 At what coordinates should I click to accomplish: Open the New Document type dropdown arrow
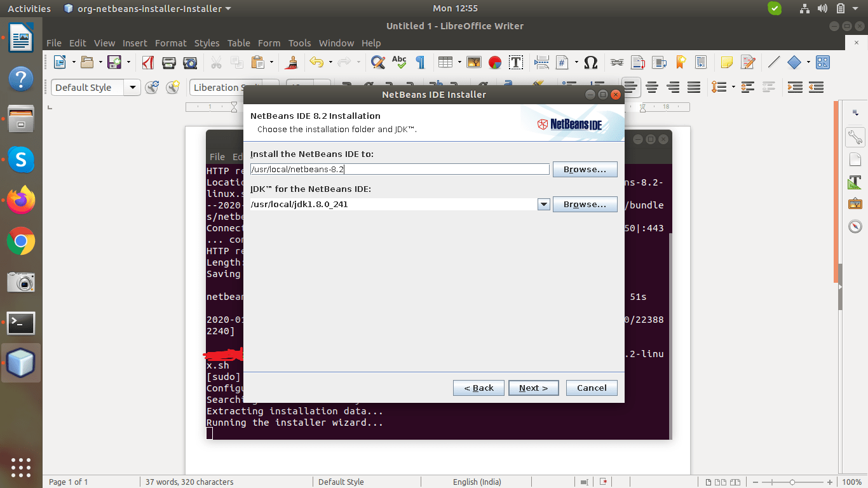pyautogui.click(x=74, y=62)
